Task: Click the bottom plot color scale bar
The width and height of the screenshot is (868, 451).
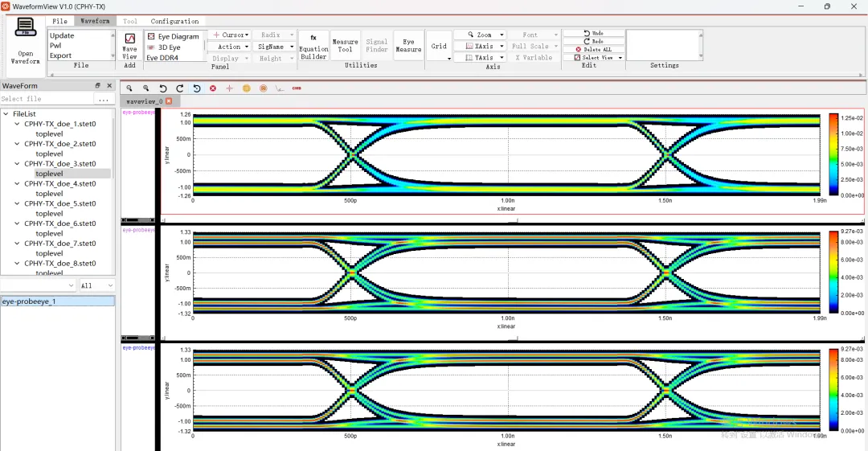Action: pyautogui.click(x=833, y=389)
